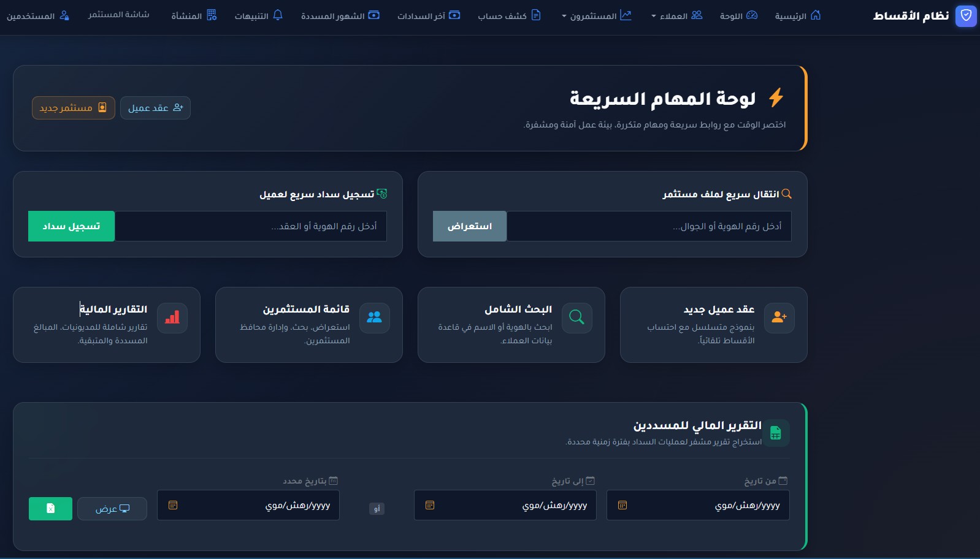Click the لوحة المهام السريعة heading
The width and height of the screenshot is (980, 559).
pyautogui.click(x=662, y=98)
